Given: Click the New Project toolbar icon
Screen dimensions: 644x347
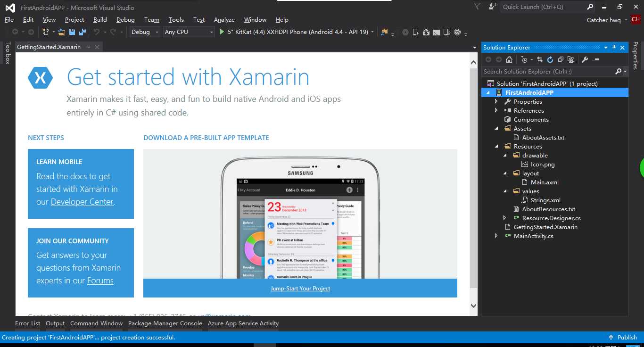Looking at the screenshot, I should pos(46,32).
